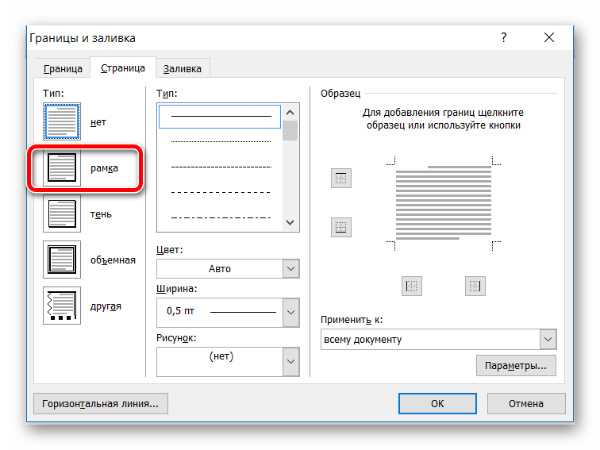Switch to the Заливка tab

[x=182, y=69]
